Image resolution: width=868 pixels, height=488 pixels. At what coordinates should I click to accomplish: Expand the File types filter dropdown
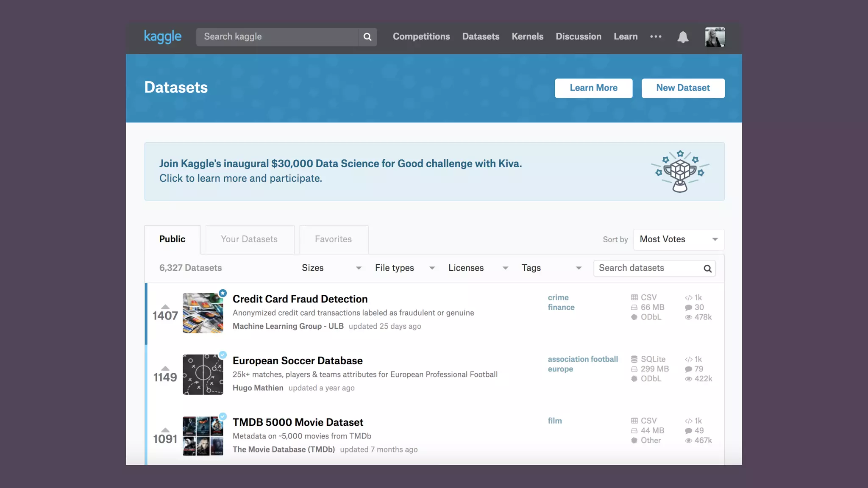[405, 268]
